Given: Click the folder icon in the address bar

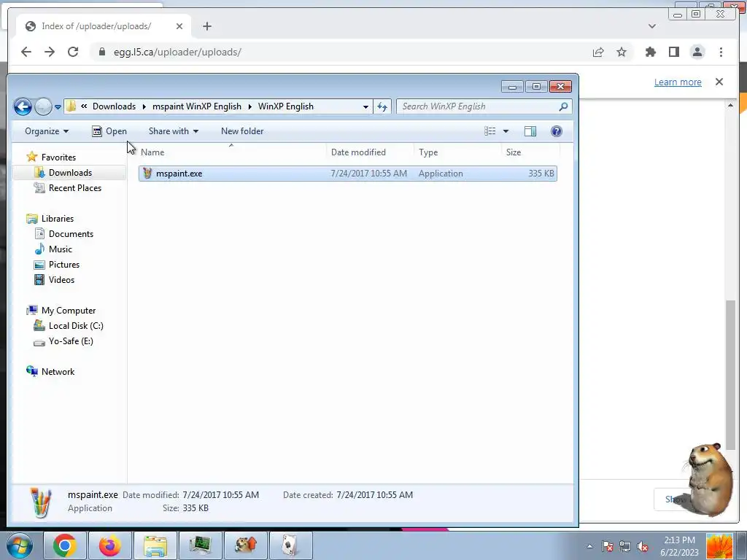Looking at the screenshot, I should pyautogui.click(x=71, y=106).
